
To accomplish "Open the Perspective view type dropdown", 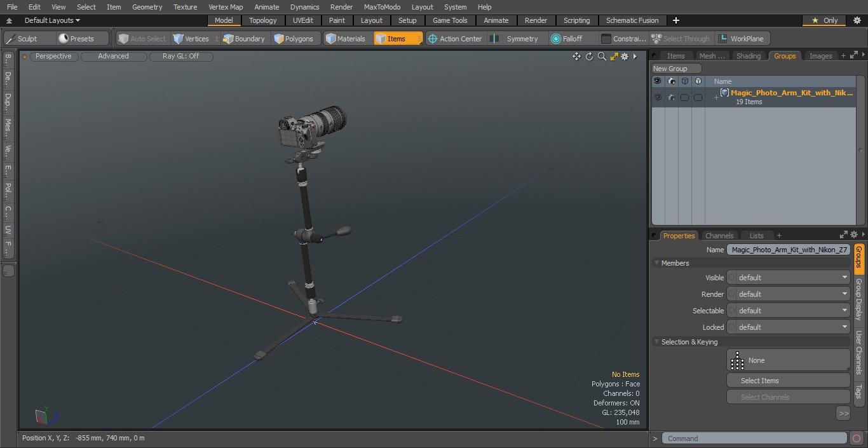I will (x=53, y=56).
